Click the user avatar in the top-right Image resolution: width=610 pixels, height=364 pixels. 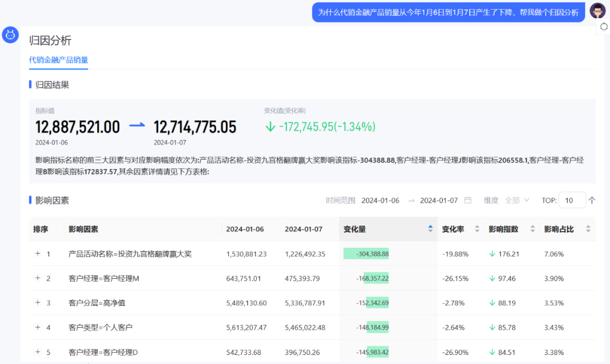click(597, 11)
